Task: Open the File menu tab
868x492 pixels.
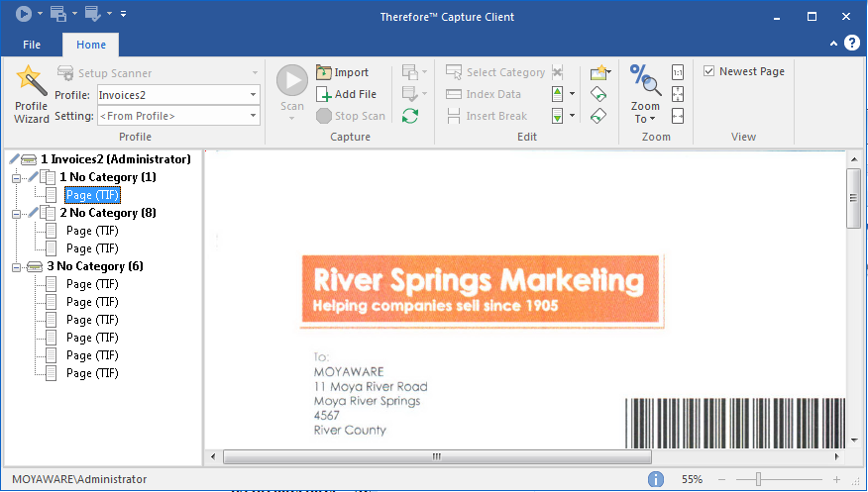Action: pyautogui.click(x=32, y=45)
